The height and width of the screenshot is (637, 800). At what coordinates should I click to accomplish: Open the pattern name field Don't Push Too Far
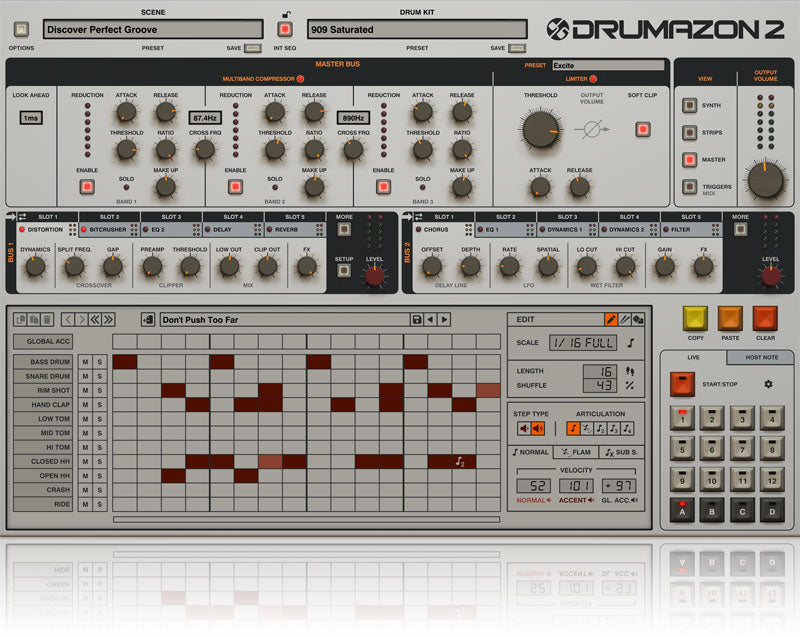tap(285, 320)
